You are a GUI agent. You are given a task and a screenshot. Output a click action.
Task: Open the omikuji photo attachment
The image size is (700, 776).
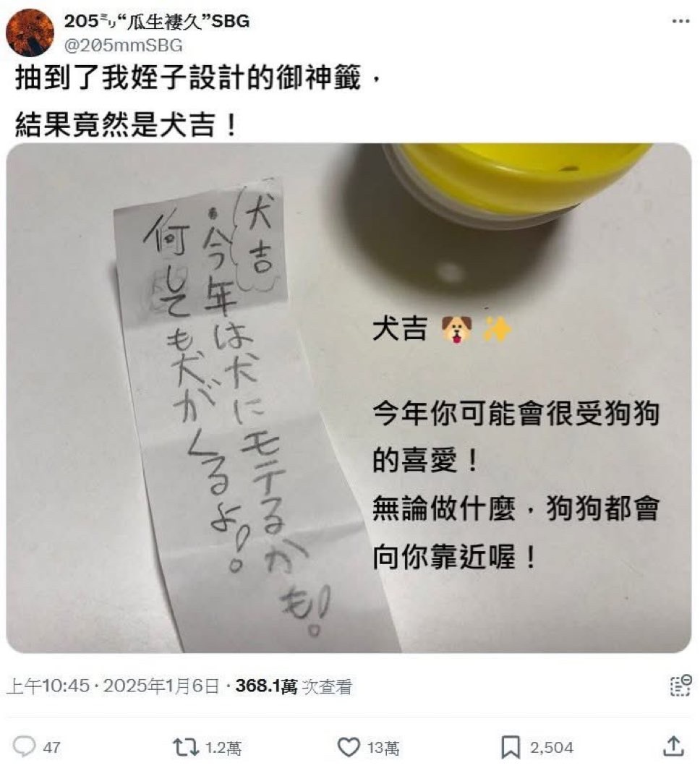349,398
